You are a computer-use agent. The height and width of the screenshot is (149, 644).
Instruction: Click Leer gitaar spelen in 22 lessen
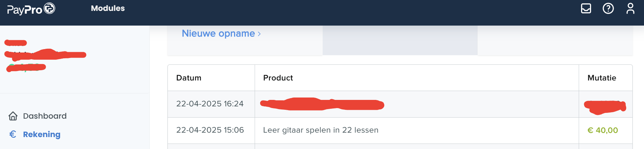[321, 130]
